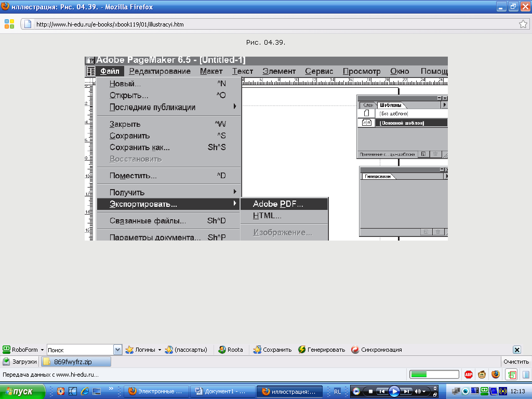The width and height of the screenshot is (532, 399).
Task: Expand Последние публикации submenu
Action: pos(169,107)
